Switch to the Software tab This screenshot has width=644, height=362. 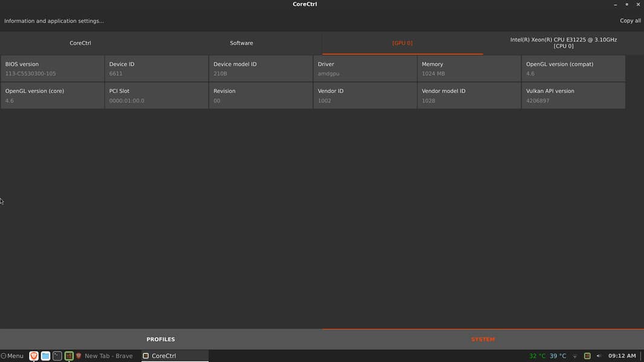click(x=242, y=43)
